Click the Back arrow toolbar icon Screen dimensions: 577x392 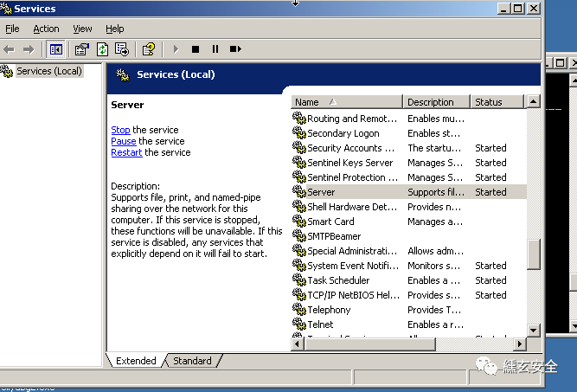(x=9, y=49)
